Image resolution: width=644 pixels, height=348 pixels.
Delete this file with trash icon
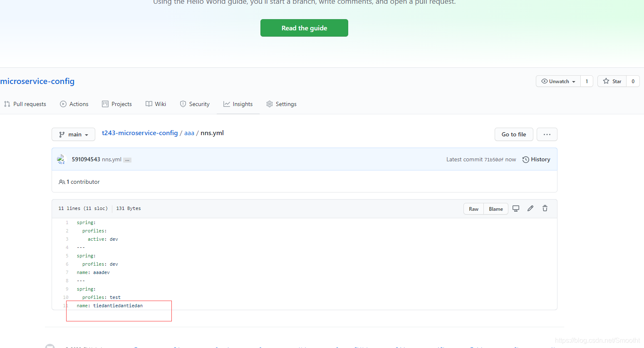coord(545,208)
